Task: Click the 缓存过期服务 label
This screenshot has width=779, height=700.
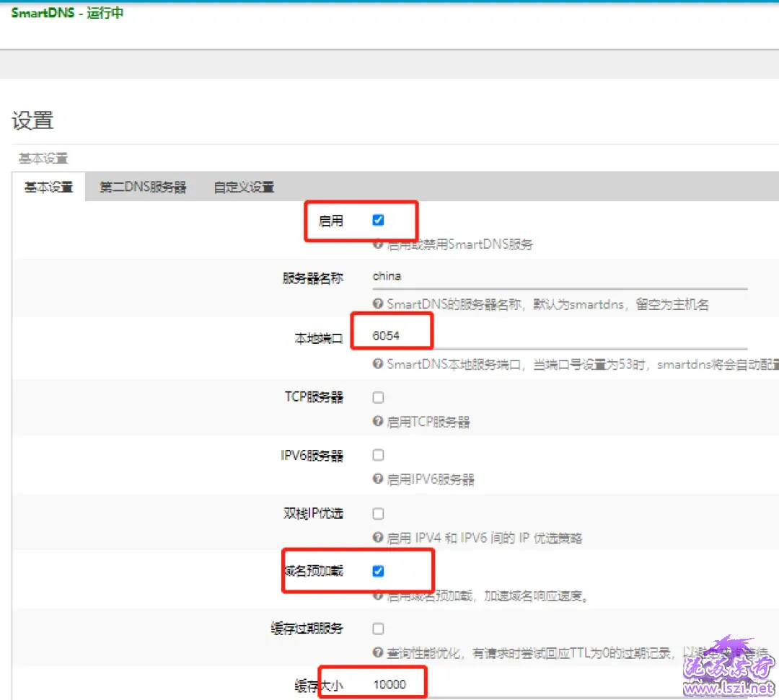Action: [307, 629]
